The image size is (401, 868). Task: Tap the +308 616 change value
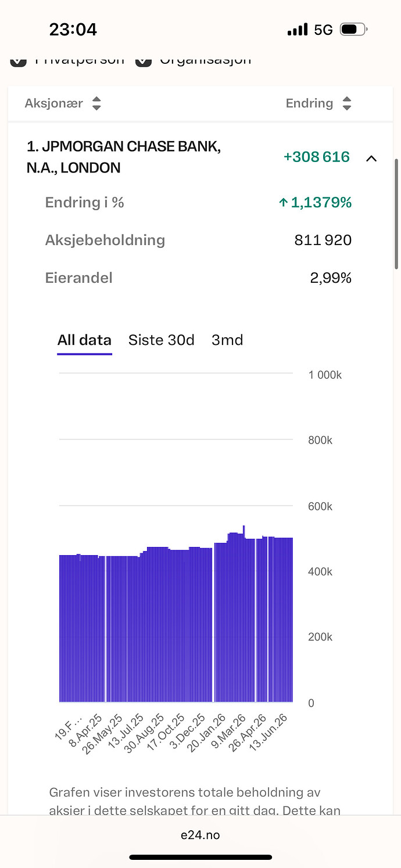pos(317,157)
